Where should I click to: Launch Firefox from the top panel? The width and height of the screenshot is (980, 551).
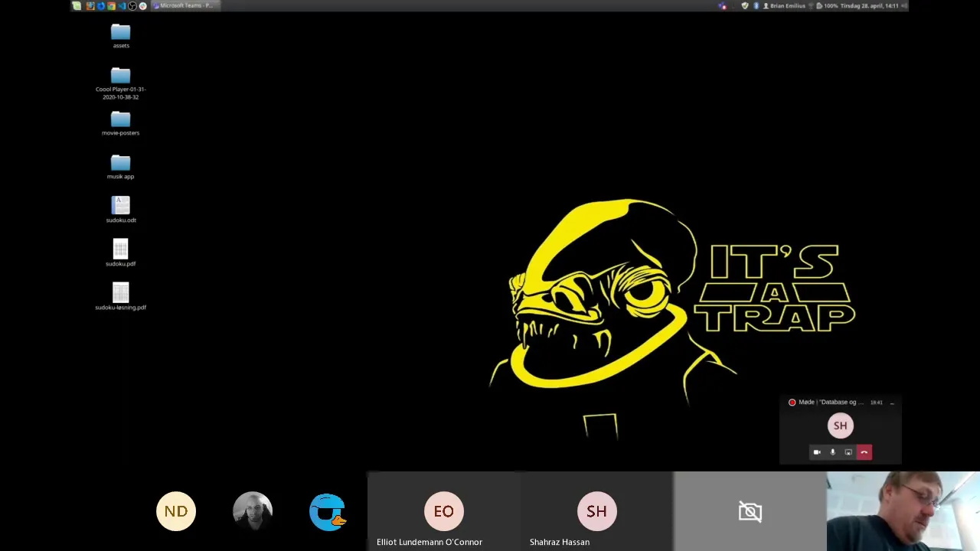[x=100, y=5]
